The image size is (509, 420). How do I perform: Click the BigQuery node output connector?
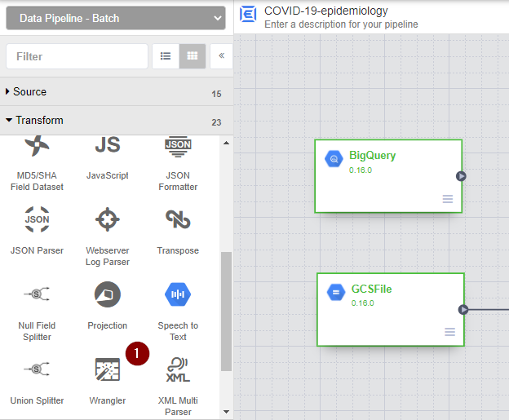461,176
